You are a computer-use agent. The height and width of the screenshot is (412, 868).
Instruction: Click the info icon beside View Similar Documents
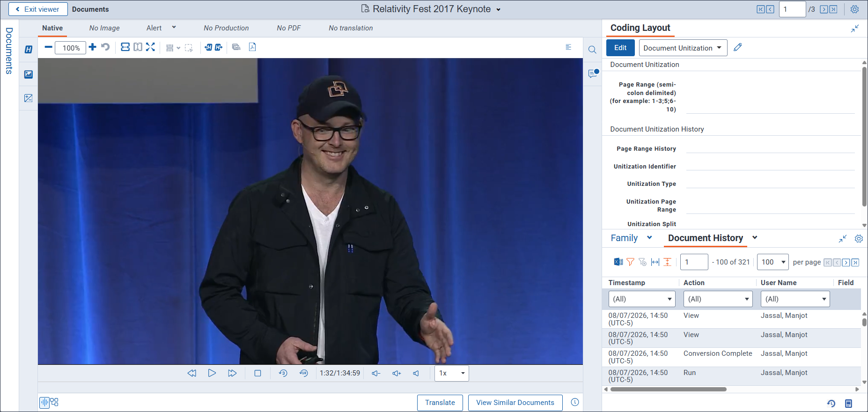575,402
